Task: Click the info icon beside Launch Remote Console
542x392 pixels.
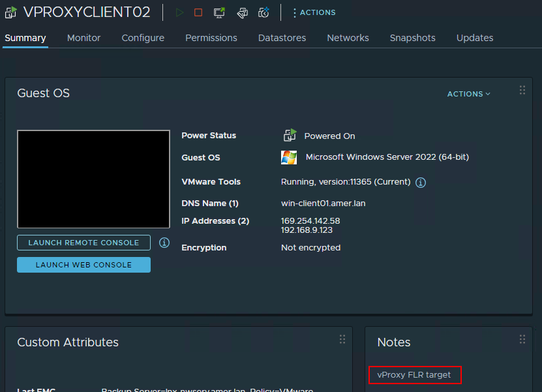Action: coord(164,243)
